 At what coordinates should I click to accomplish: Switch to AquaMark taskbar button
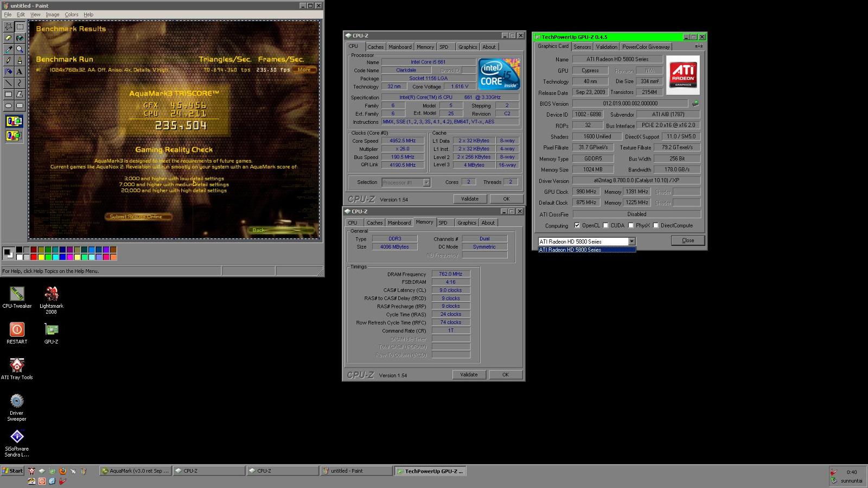coord(136,471)
